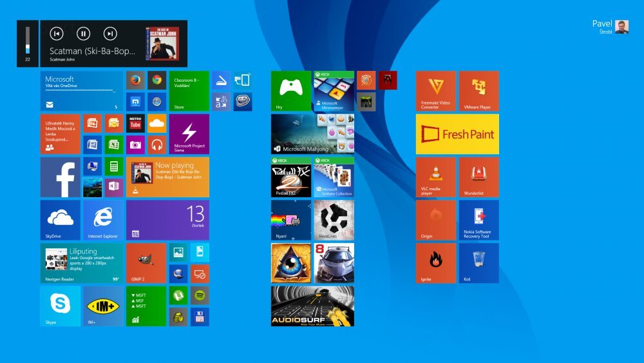
Task: Open the Hry Xbox games tile
Action: (x=291, y=91)
